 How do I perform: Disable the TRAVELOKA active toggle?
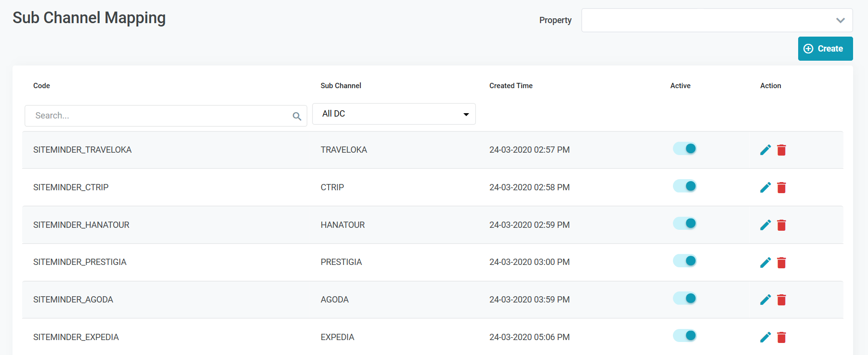pos(684,149)
